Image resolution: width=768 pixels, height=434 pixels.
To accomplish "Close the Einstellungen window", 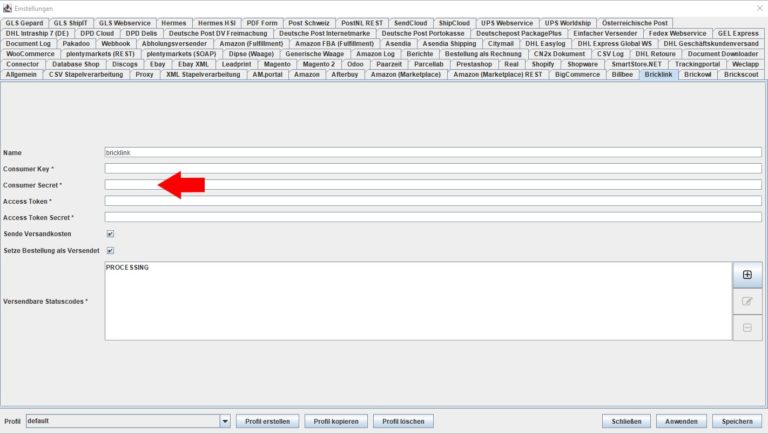I will tap(760, 8).
